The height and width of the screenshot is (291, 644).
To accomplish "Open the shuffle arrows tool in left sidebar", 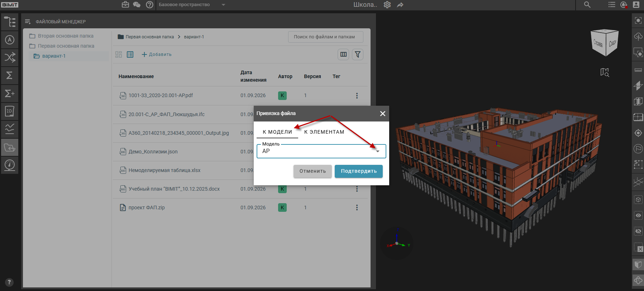I will (10, 57).
